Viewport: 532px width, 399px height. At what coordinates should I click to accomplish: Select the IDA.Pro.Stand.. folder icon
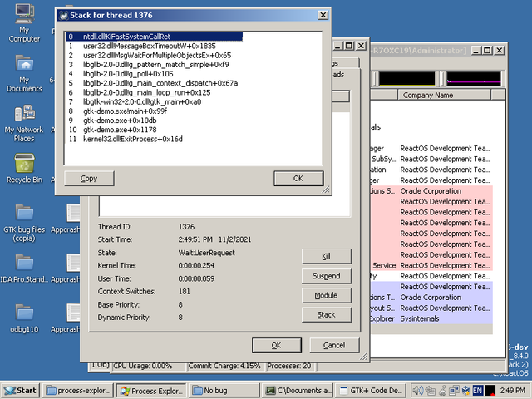pos(24,268)
